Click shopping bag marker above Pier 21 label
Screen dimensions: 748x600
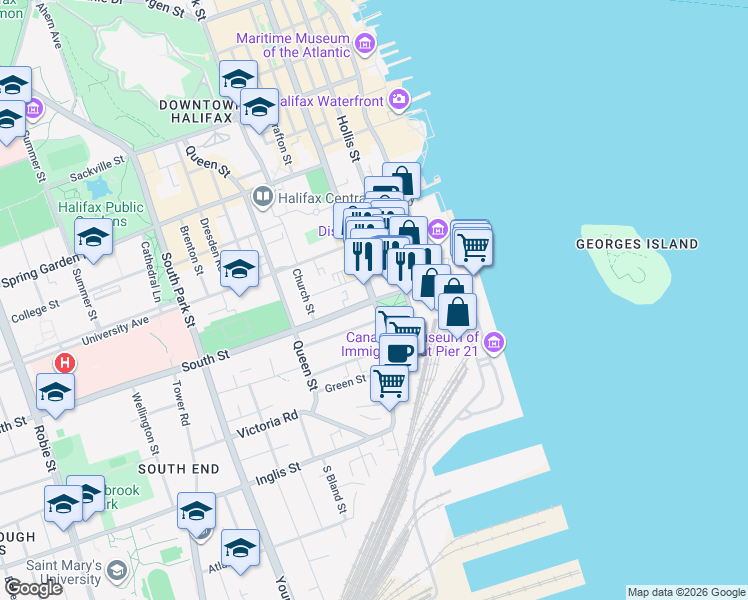click(x=457, y=312)
